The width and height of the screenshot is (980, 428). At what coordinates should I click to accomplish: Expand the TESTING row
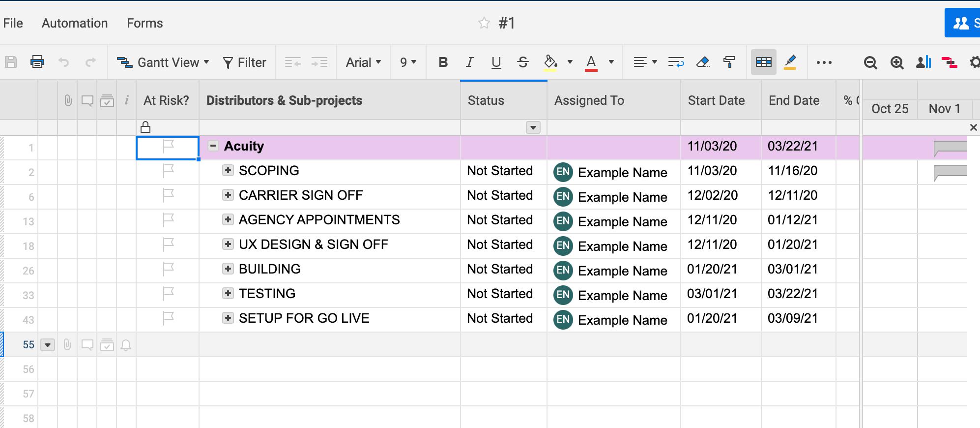pyautogui.click(x=228, y=293)
